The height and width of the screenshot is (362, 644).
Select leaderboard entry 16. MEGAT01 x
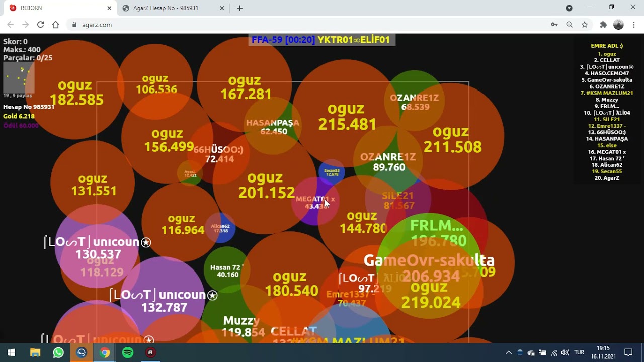(x=607, y=152)
